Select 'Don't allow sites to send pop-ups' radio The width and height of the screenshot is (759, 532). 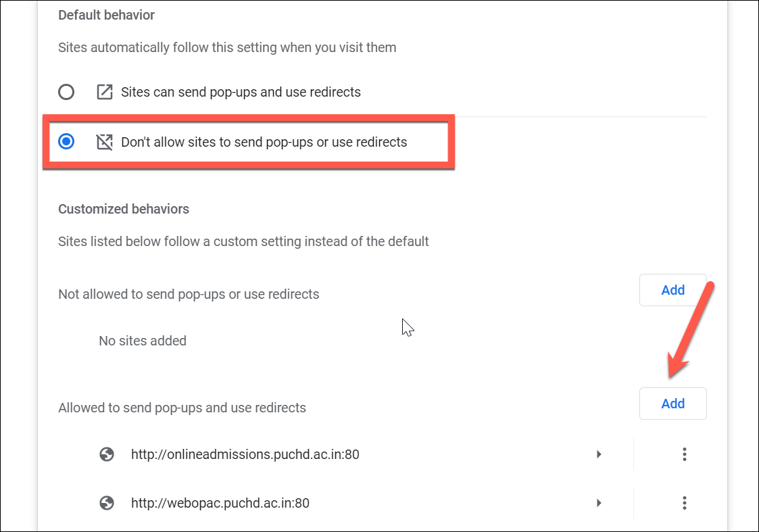pyautogui.click(x=66, y=142)
